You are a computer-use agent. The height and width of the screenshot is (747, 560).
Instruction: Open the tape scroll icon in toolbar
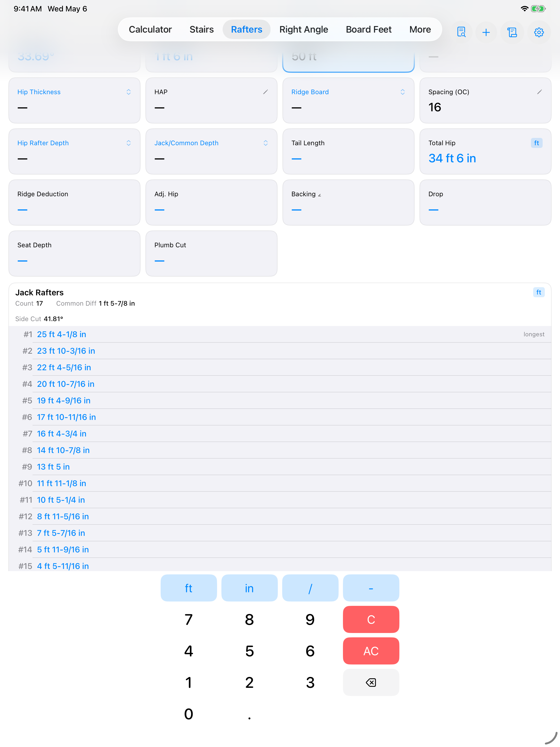pos(512,32)
